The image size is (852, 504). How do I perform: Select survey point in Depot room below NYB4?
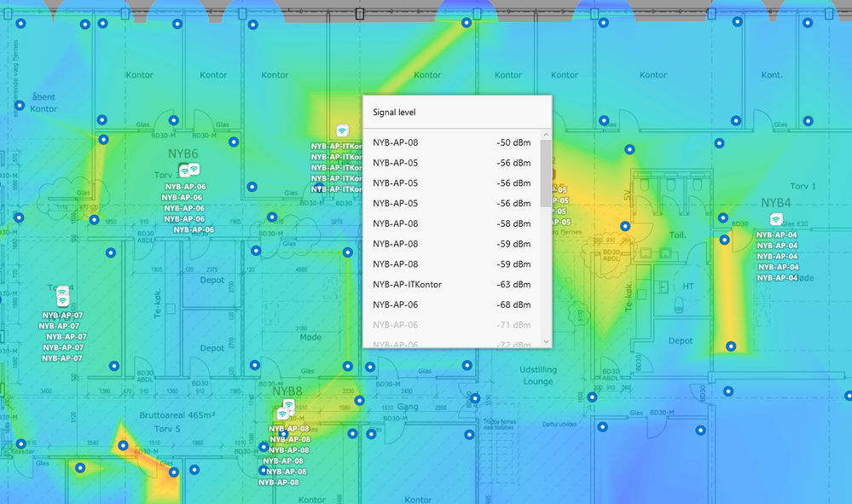click(731, 346)
